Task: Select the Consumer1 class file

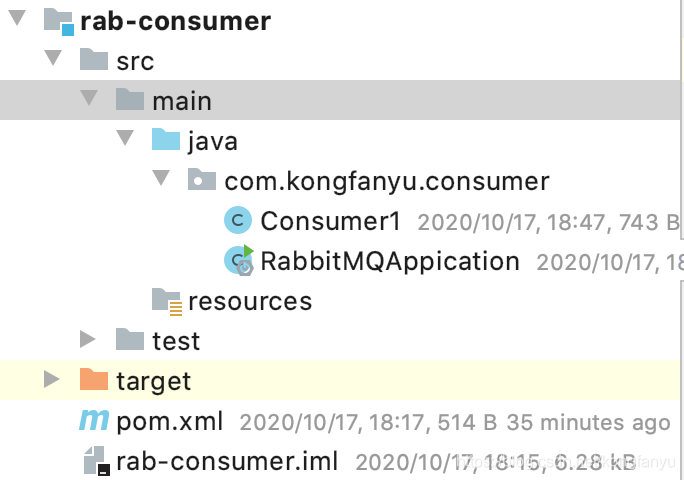Action: coord(330,221)
